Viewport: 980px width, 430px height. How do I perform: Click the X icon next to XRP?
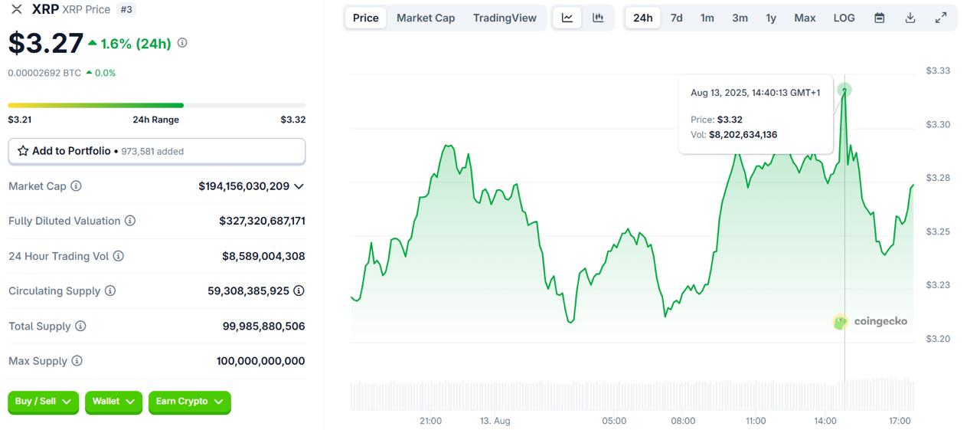coord(16,9)
